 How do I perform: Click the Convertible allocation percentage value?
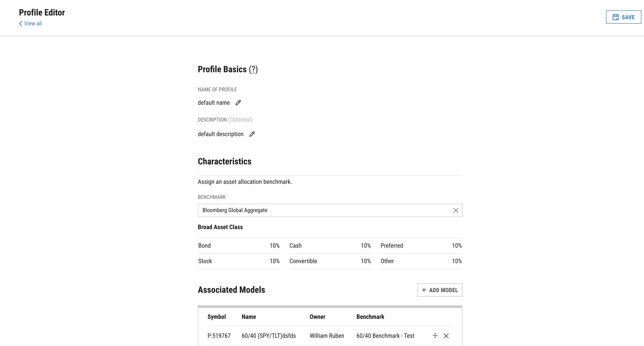click(365, 261)
